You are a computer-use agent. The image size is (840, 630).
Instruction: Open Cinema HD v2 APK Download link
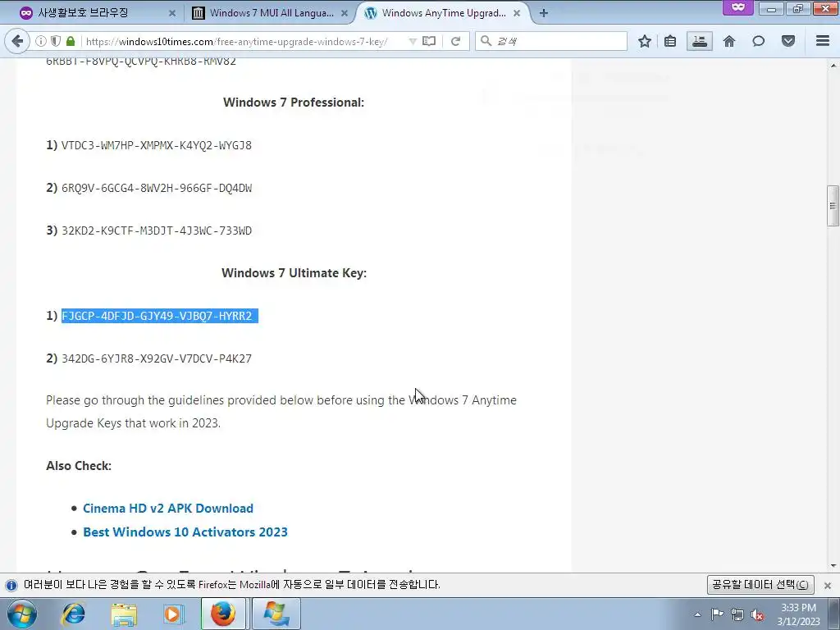point(167,509)
